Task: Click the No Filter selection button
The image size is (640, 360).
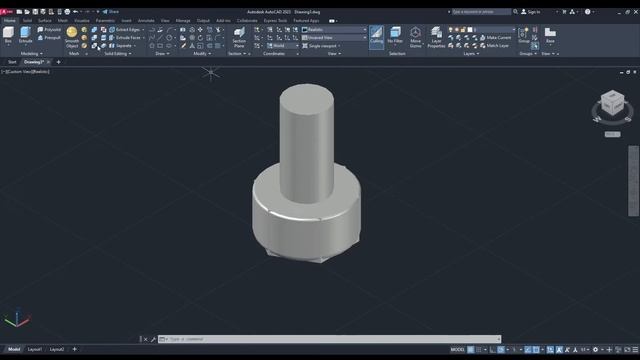Action: 395,36
